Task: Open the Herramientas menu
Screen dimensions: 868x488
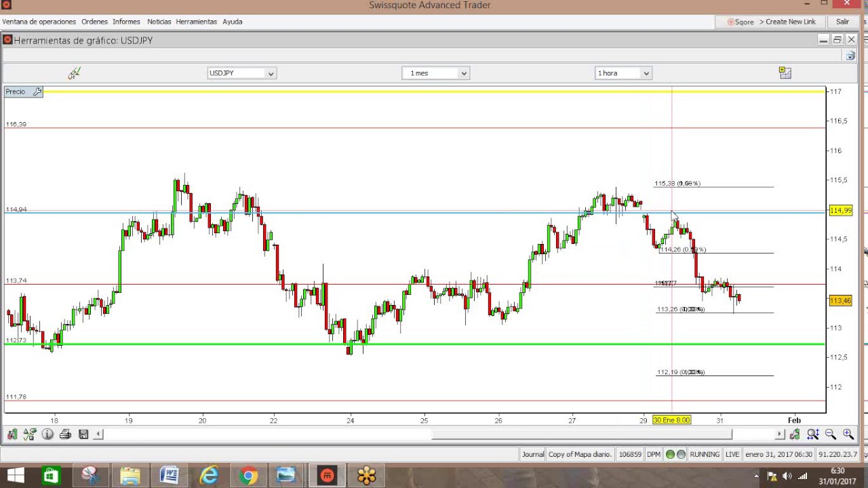Action: pyautogui.click(x=196, y=22)
